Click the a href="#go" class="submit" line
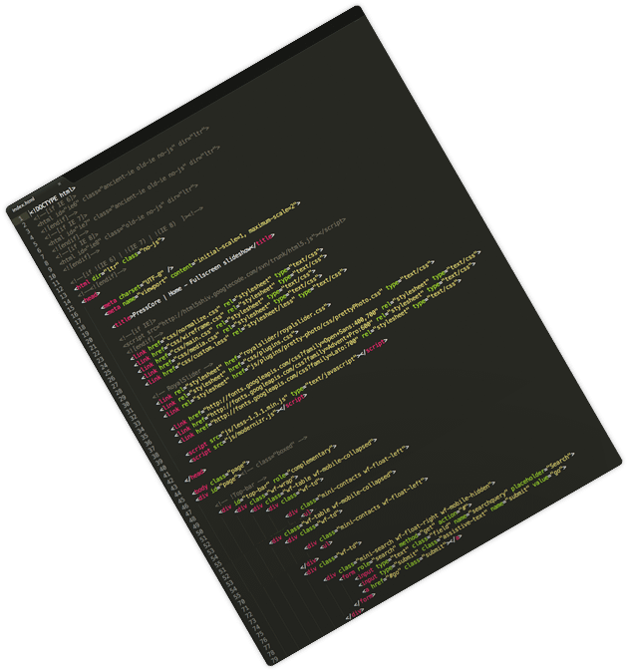Image resolution: width=628 pixels, height=672 pixels. 412,563
